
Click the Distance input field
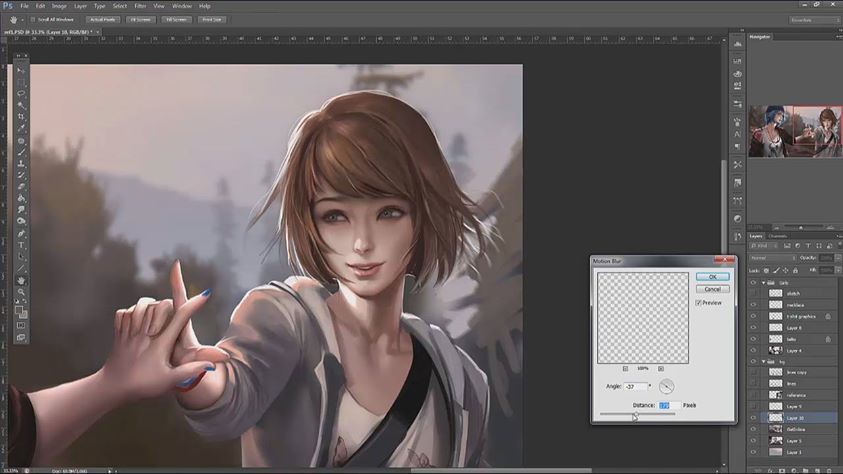tap(669, 405)
